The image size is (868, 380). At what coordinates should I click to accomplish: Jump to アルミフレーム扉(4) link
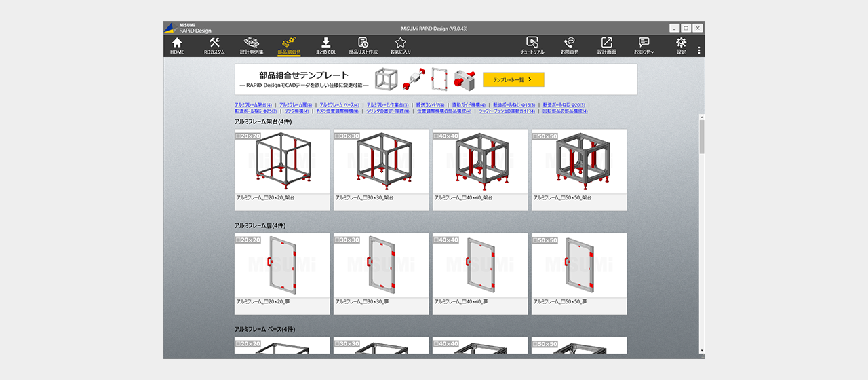click(296, 105)
